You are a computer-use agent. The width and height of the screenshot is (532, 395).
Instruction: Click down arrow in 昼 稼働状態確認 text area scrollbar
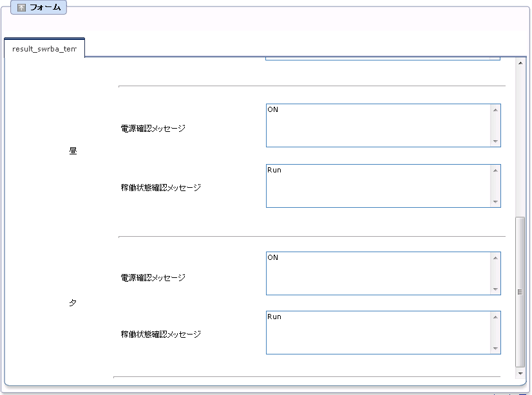(495, 202)
